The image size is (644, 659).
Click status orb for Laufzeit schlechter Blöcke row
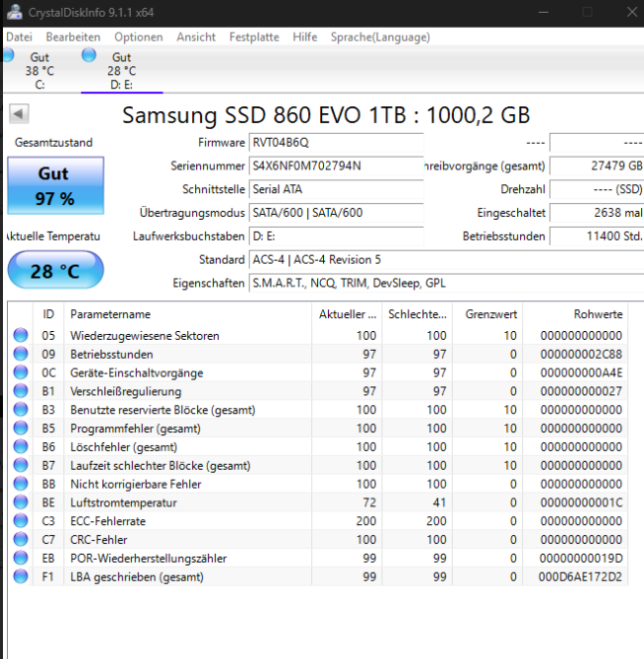point(21,465)
